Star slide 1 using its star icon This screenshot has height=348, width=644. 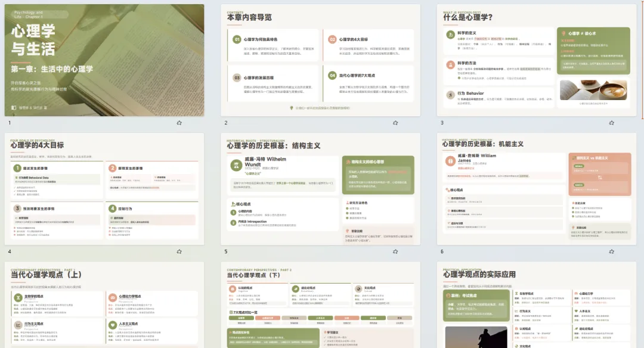pos(179,123)
